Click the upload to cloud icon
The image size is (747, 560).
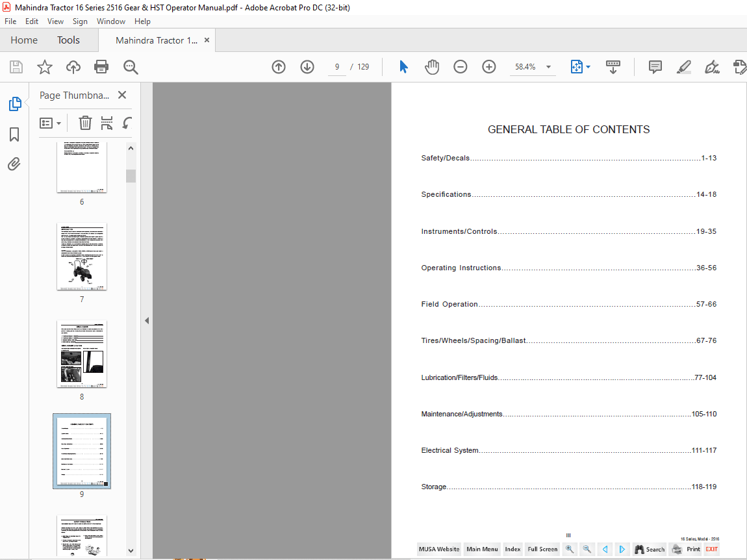point(73,67)
